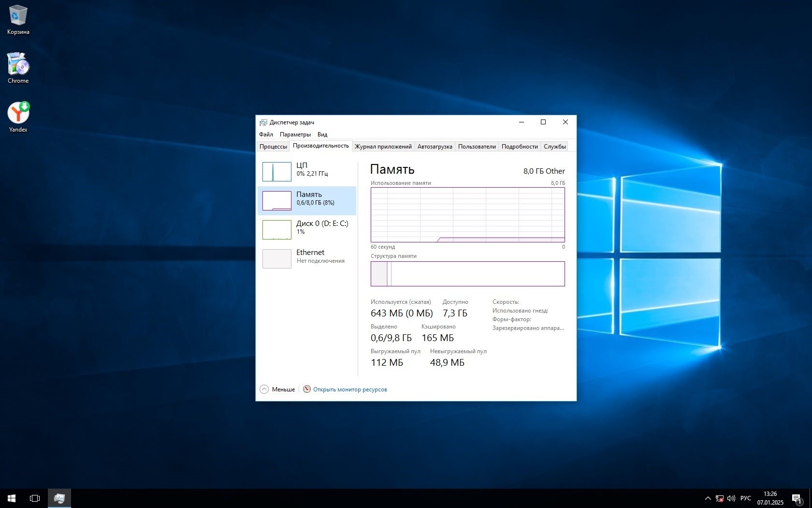Select Диск 0 in the performance list
The height and width of the screenshot is (508, 812).
(307, 229)
